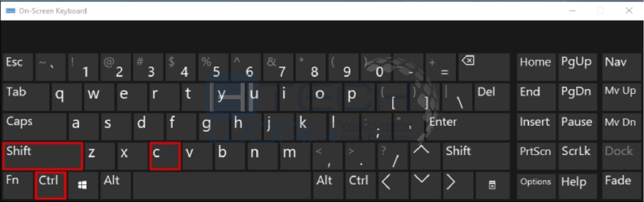The height and width of the screenshot is (202, 644).
Task: Open the keyboard Options dialog
Action: pyautogui.click(x=536, y=185)
